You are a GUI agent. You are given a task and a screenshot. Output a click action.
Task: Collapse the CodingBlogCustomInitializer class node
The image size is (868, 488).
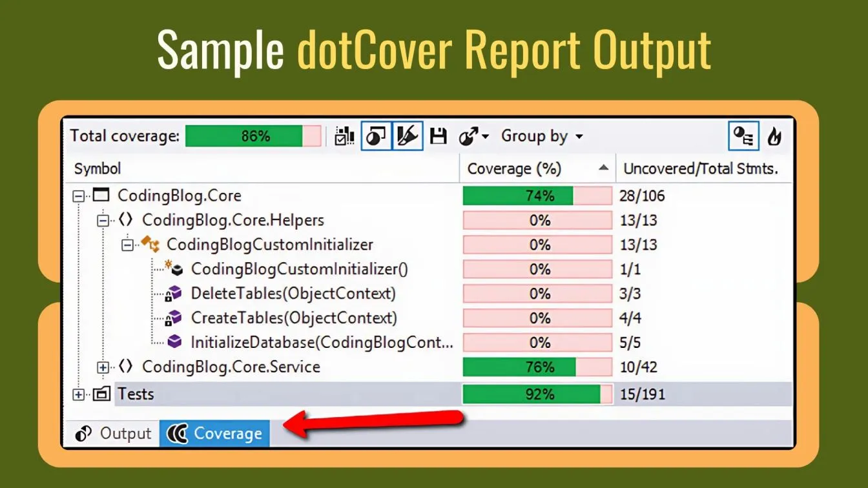(127, 245)
